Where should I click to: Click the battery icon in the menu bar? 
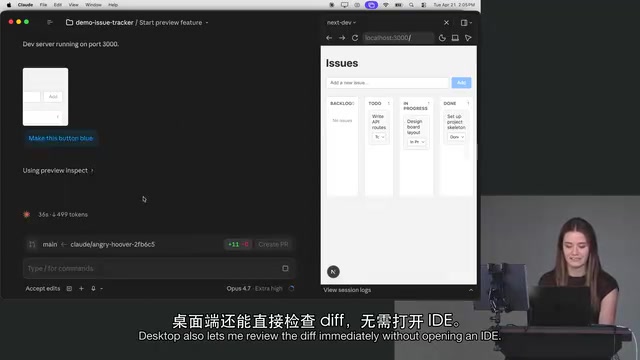398,5
